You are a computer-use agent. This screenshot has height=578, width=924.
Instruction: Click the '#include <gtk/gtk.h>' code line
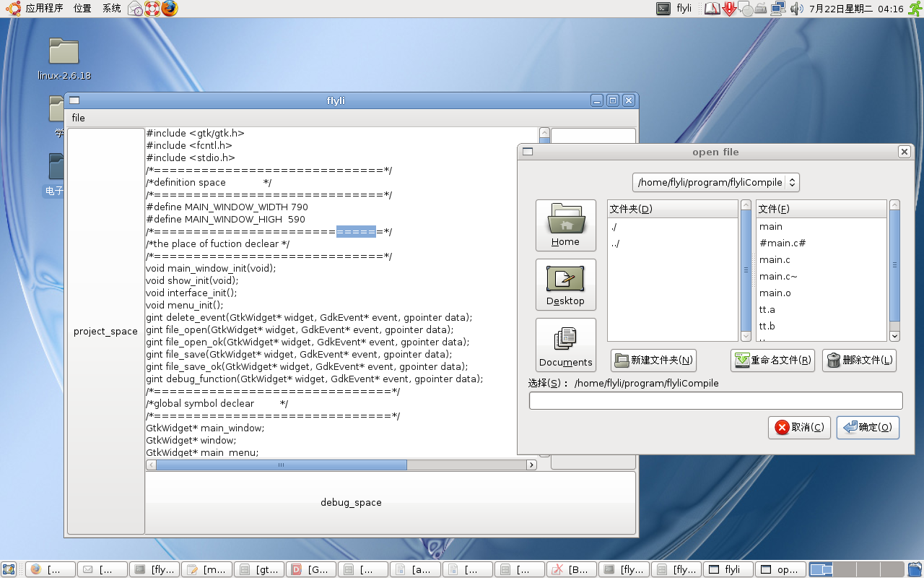pos(195,133)
